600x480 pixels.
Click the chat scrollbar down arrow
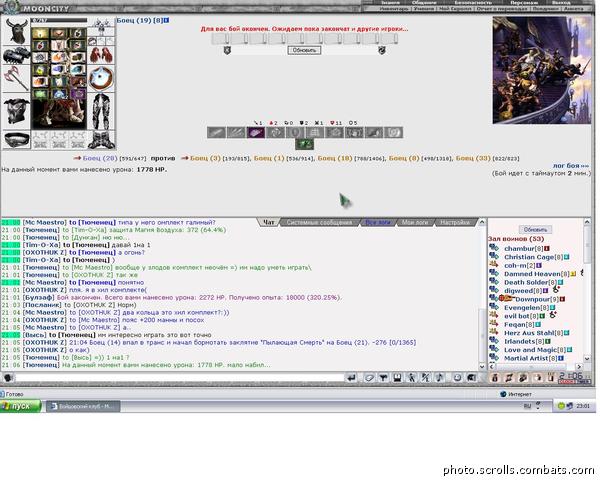pos(482,366)
